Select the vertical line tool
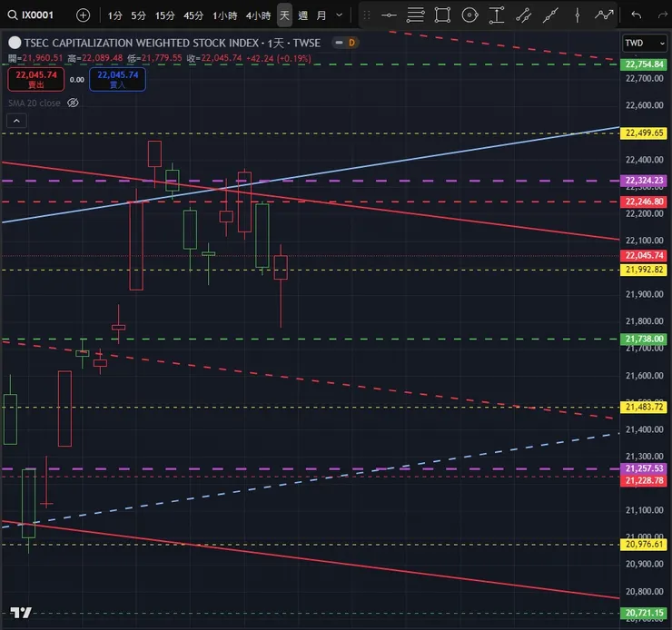 [x=578, y=15]
